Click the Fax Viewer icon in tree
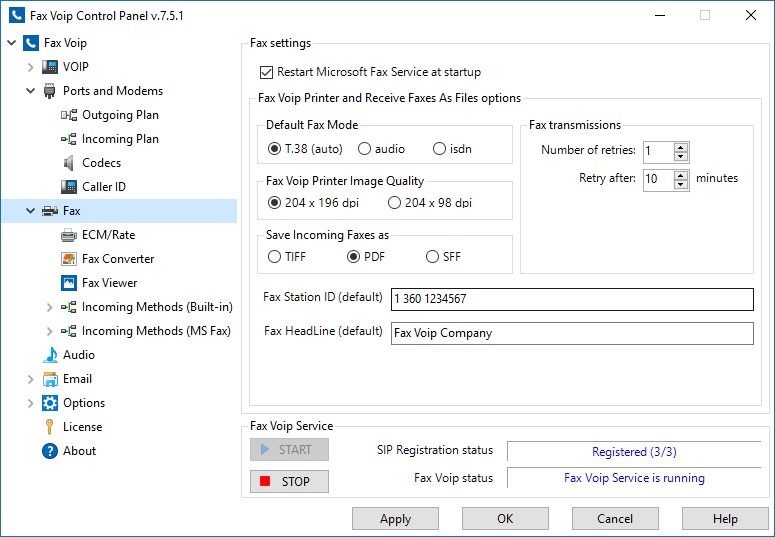 [69, 283]
